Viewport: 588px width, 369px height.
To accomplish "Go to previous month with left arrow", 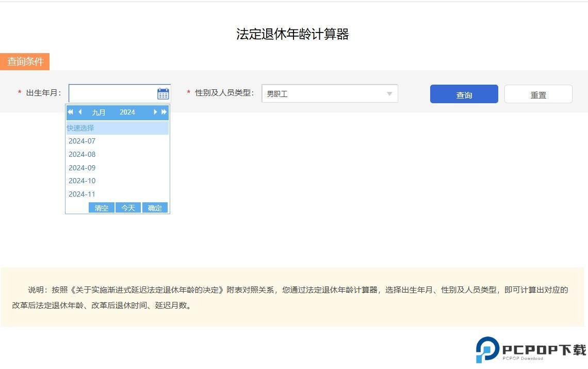I will pyautogui.click(x=80, y=112).
